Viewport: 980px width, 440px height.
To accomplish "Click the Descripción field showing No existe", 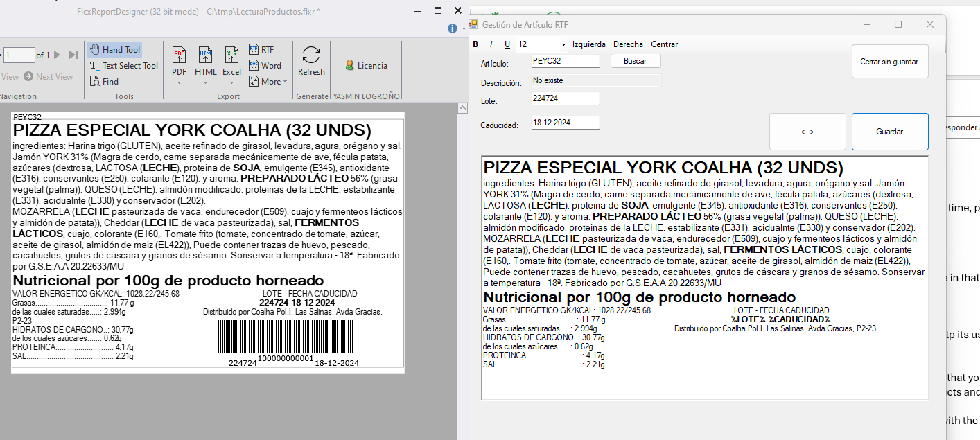I will [596, 80].
